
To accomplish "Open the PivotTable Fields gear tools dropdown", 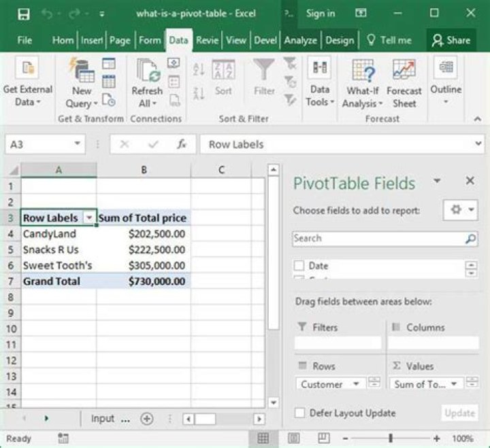I will pos(460,210).
